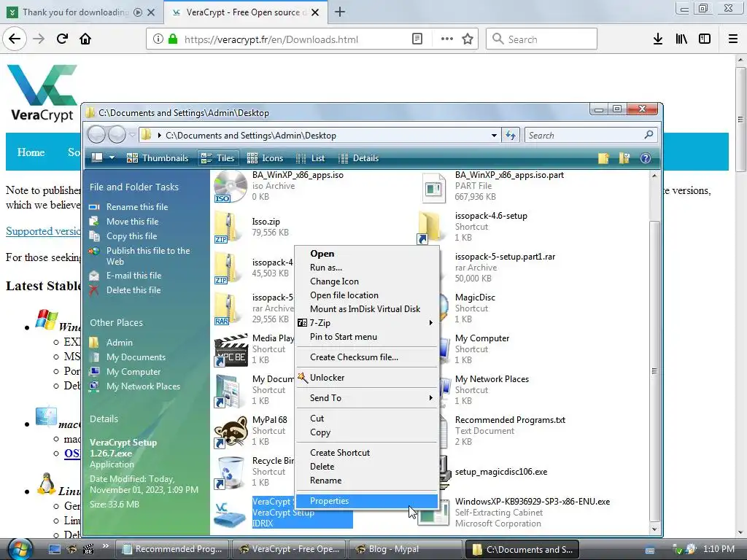Select Media Player MPC-BE shortcut icon
747x560 pixels.
click(x=231, y=350)
